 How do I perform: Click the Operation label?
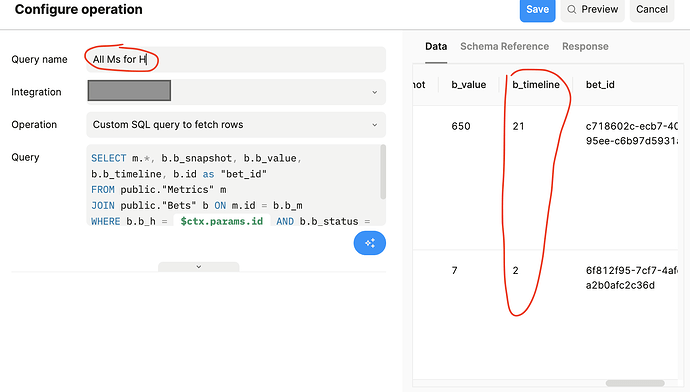(x=34, y=125)
